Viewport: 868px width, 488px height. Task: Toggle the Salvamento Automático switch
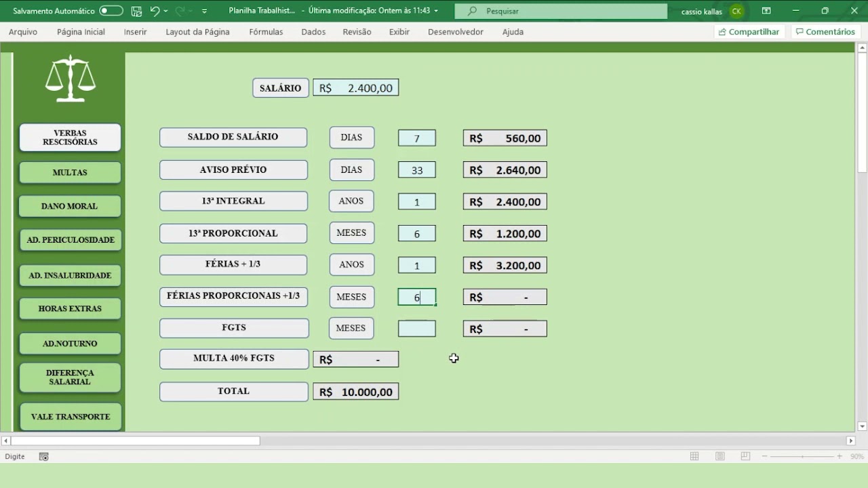pos(111,11)
